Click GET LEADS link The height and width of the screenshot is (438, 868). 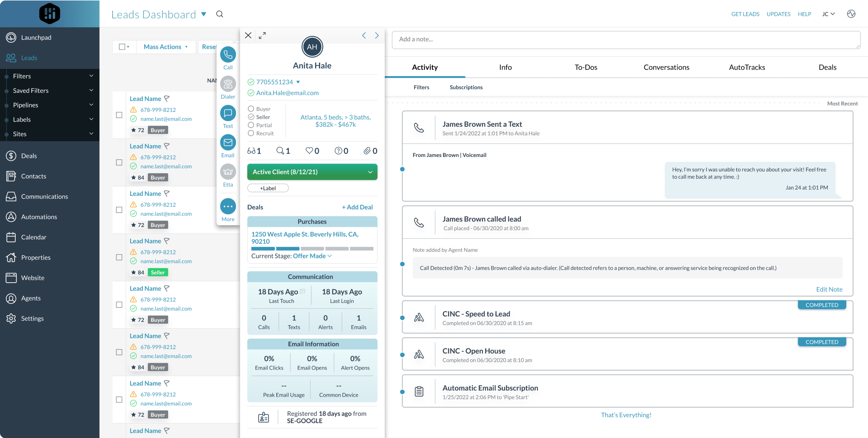(745, 14)
